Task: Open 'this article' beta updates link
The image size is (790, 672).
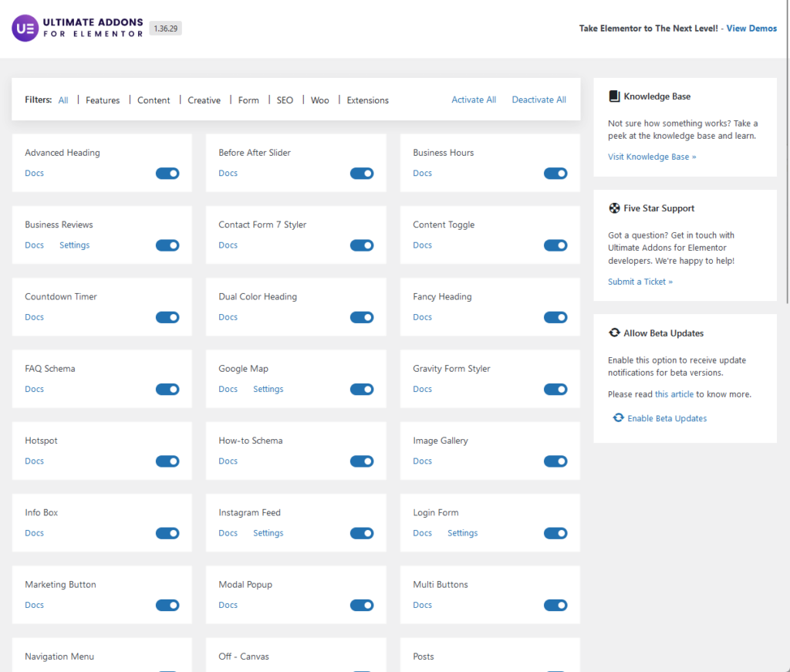Action: tap(674, 394)
